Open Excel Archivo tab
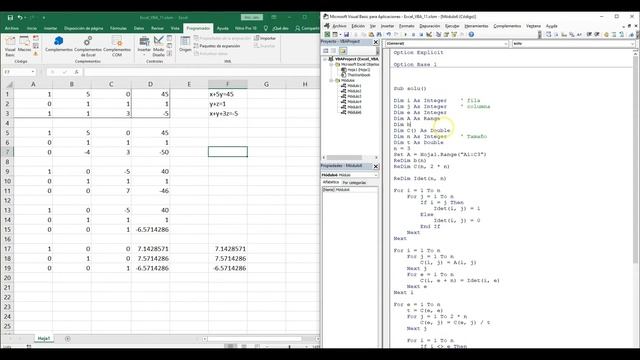 (11, 28)
